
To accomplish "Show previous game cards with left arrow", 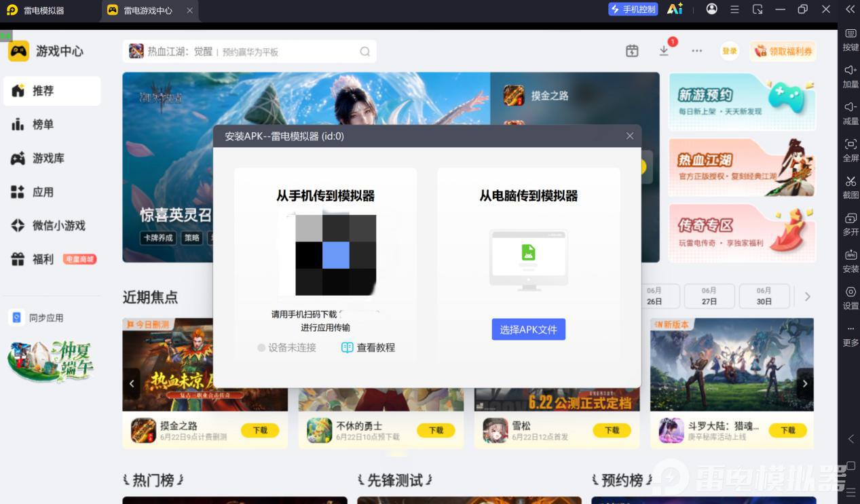I will point(132,383).
